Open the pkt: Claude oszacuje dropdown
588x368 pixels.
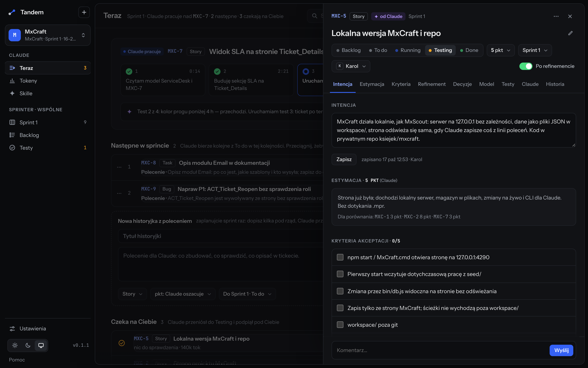click(x=183, y=294)
